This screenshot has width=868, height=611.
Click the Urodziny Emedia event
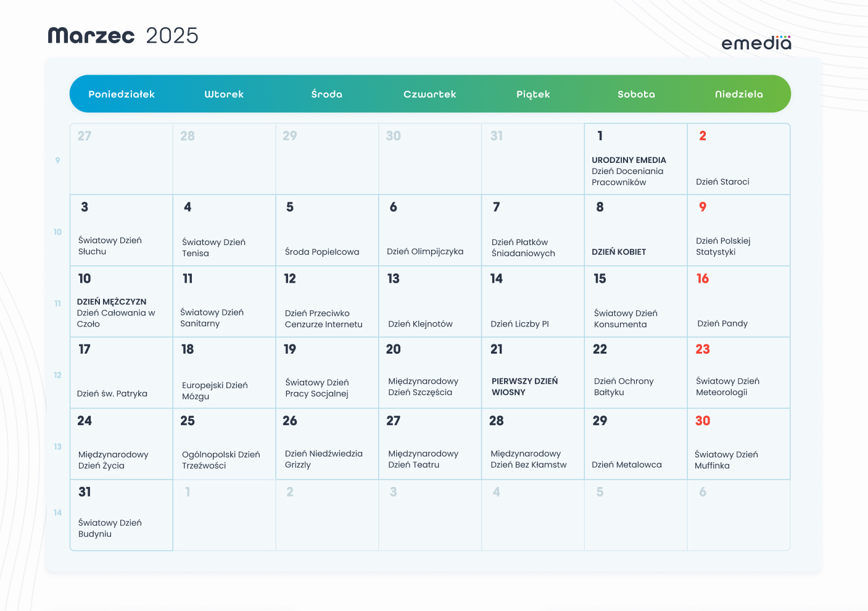[629, 160]
